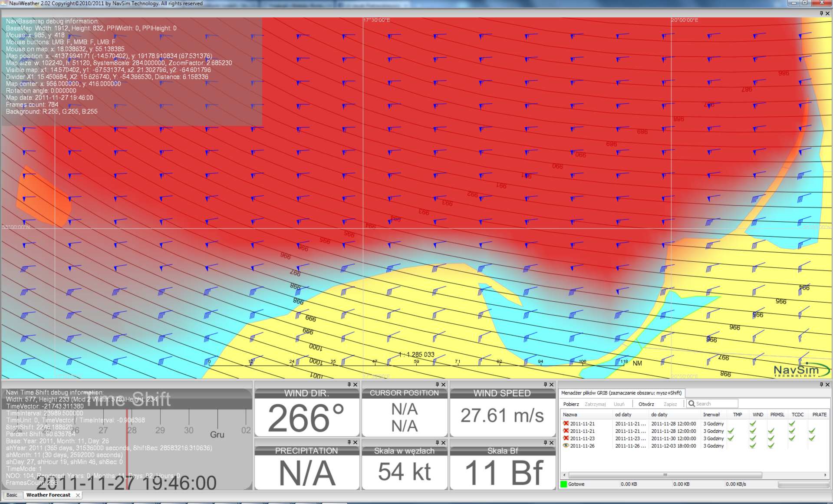Click the Zapisz button

click(x=670, y=404)
